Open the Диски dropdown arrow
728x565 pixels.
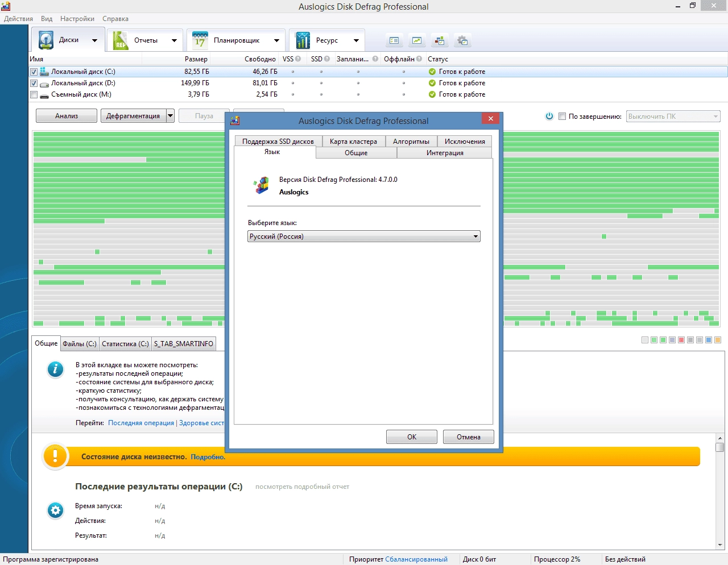[94, 40]
